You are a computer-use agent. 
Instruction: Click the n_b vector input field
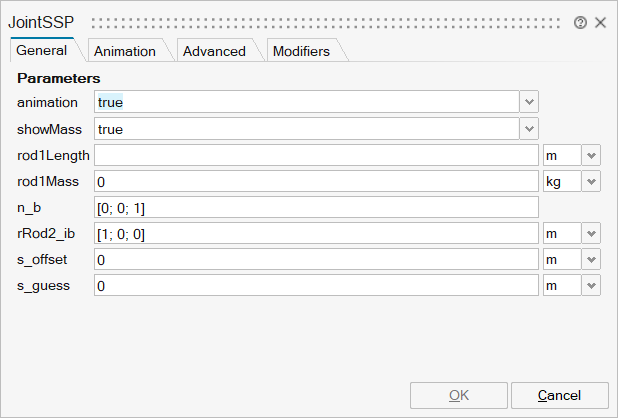(x=316, y=207)
